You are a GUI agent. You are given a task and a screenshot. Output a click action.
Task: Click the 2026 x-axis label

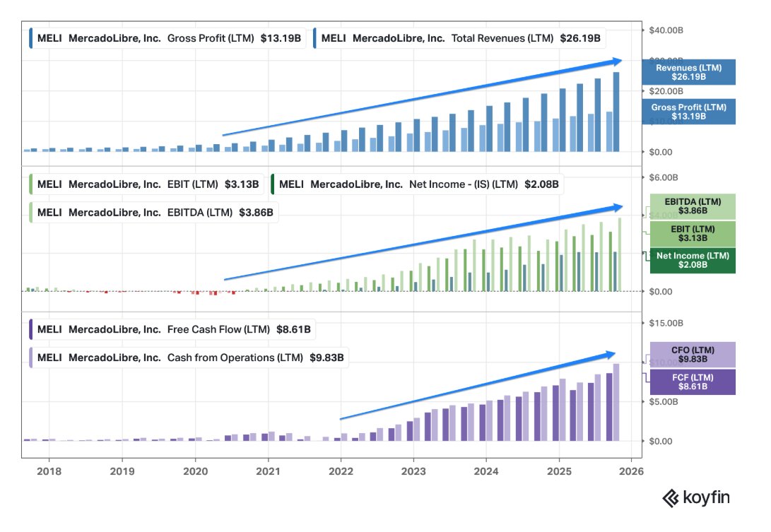631,471
